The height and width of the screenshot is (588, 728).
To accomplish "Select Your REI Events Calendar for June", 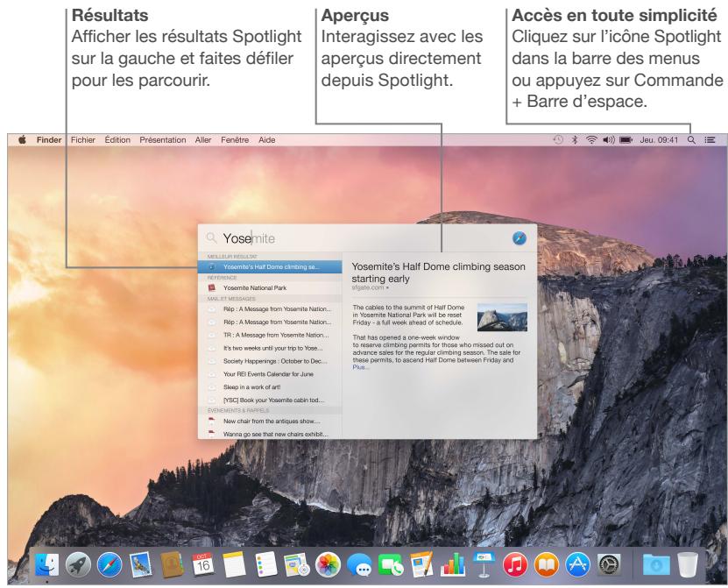I will point(270,374).
